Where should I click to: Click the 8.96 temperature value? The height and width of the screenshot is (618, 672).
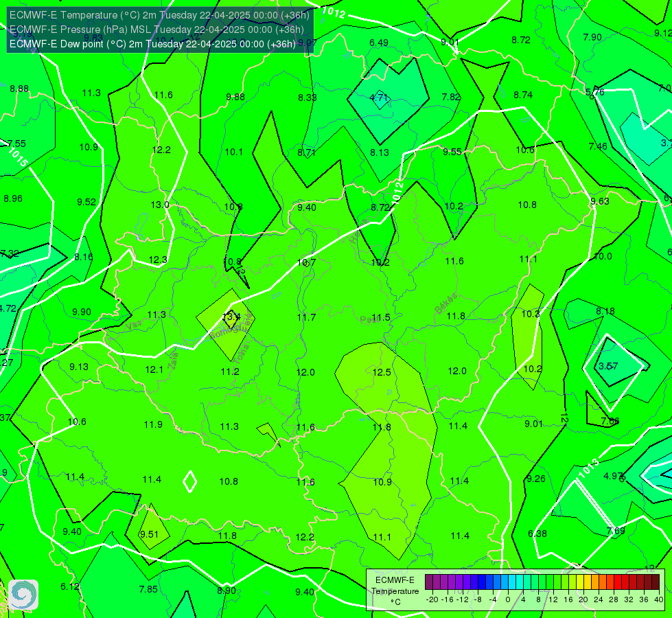tap(13, 198)
